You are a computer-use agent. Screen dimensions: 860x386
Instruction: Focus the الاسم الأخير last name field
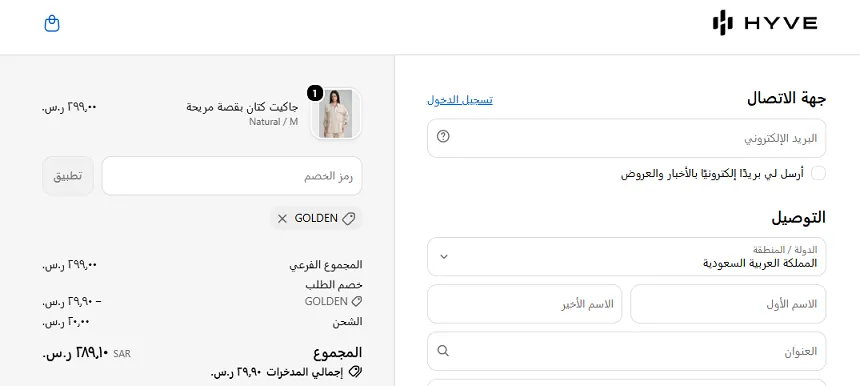pos(525,304)
